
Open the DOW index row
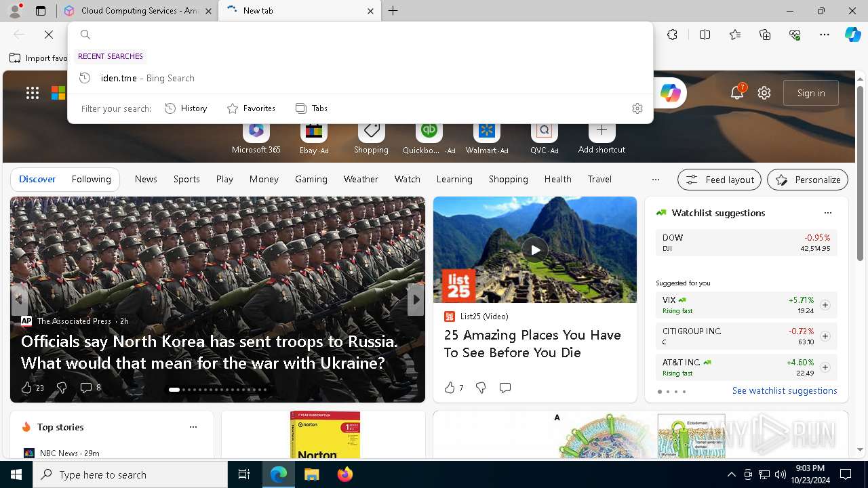tap(746, 243)
